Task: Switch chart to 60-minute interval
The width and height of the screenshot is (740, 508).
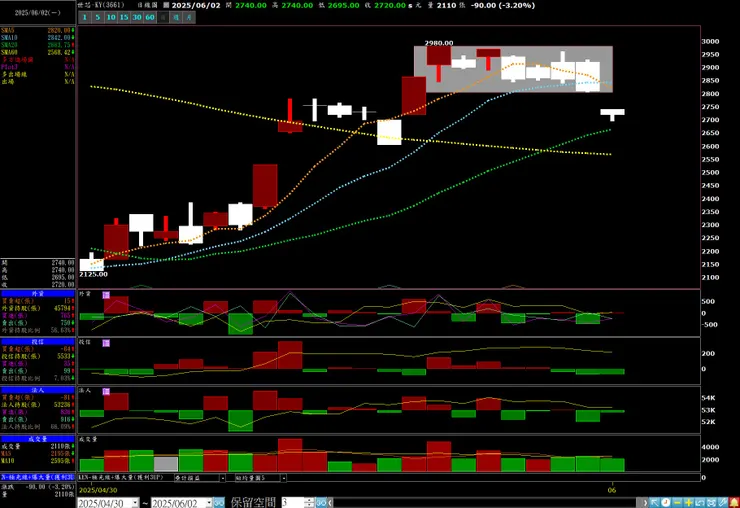Action: pyautogui.click(x=150, y=17)
